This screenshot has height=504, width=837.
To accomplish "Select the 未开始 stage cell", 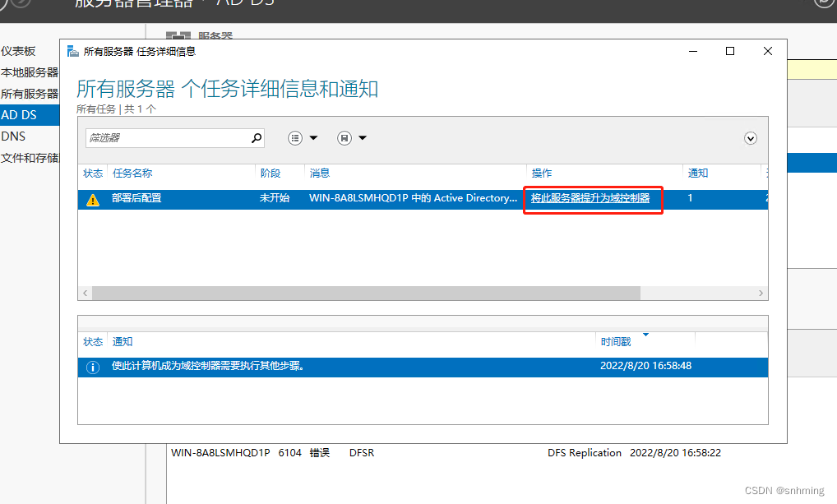I will point(275,198).
